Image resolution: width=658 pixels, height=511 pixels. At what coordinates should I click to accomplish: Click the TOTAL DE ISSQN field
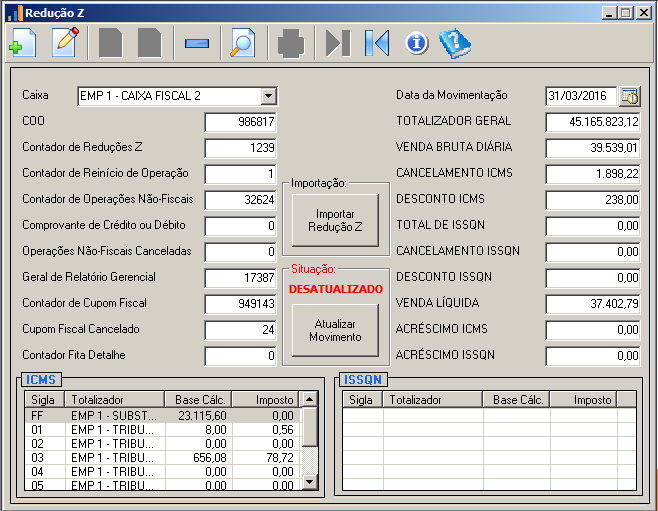coord(593,226)
